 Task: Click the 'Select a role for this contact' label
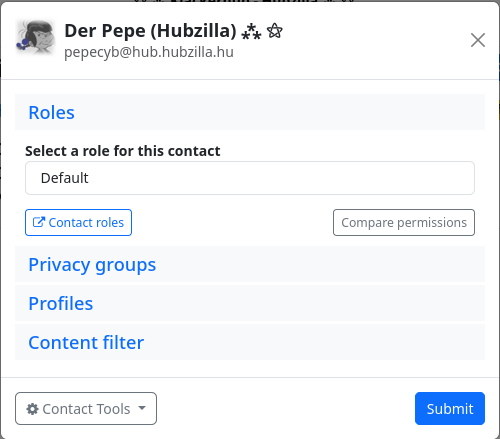(x=123, y=151)
